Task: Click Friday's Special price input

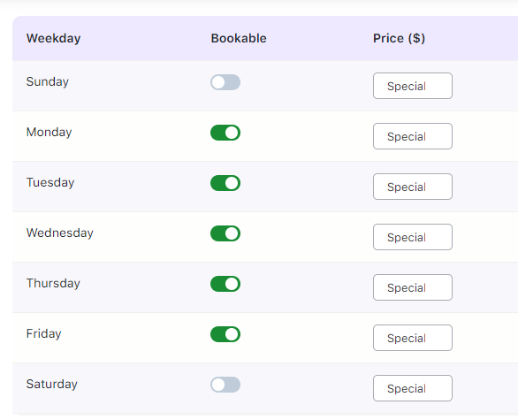Action: pos(413,338)
